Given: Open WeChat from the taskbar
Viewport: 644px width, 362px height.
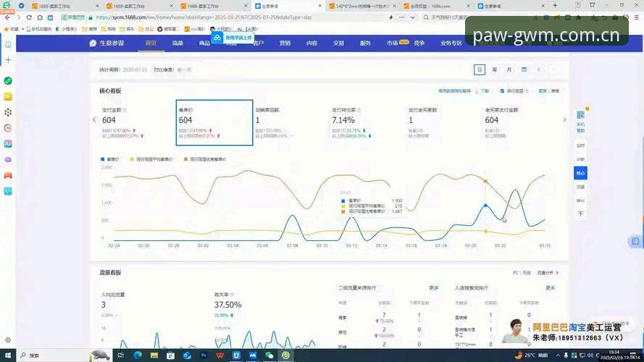Looking at the screenshot, I should tap(269, 355).
